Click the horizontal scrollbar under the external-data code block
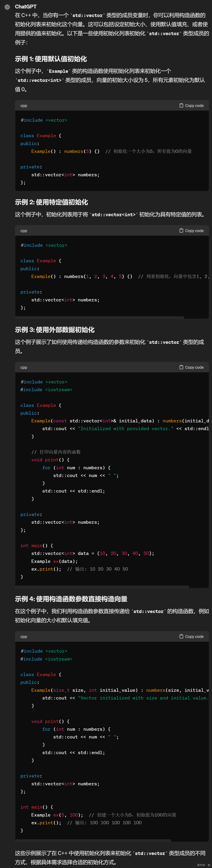Viewport: 212px width, 868px height. coord(102,587)
